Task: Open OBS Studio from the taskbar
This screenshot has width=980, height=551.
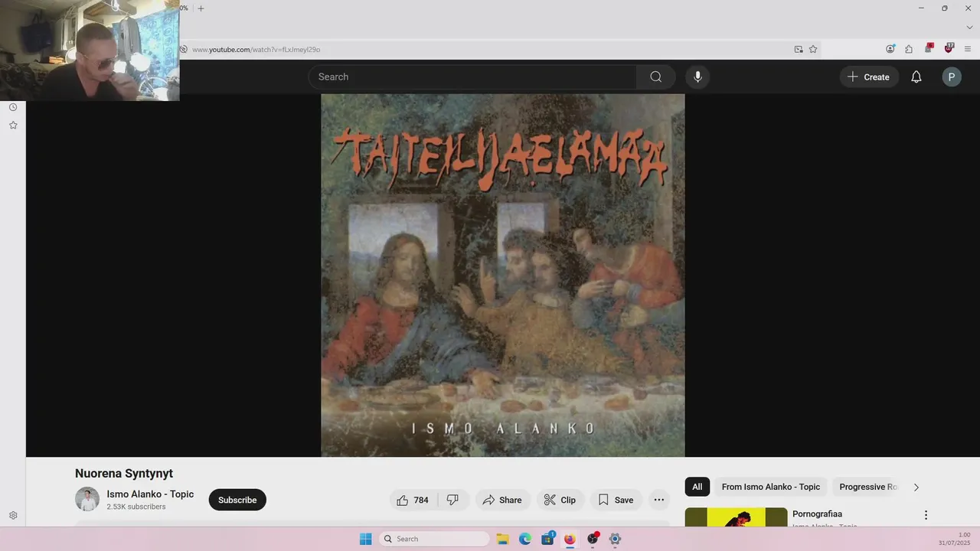Action: coord(593,539)
